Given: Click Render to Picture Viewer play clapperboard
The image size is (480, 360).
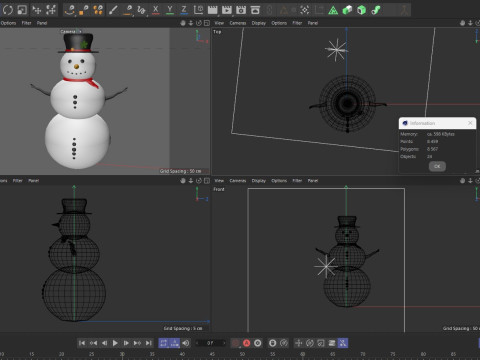Looking at the screenshot, I should pyautogui.click(x=227, y=10).
